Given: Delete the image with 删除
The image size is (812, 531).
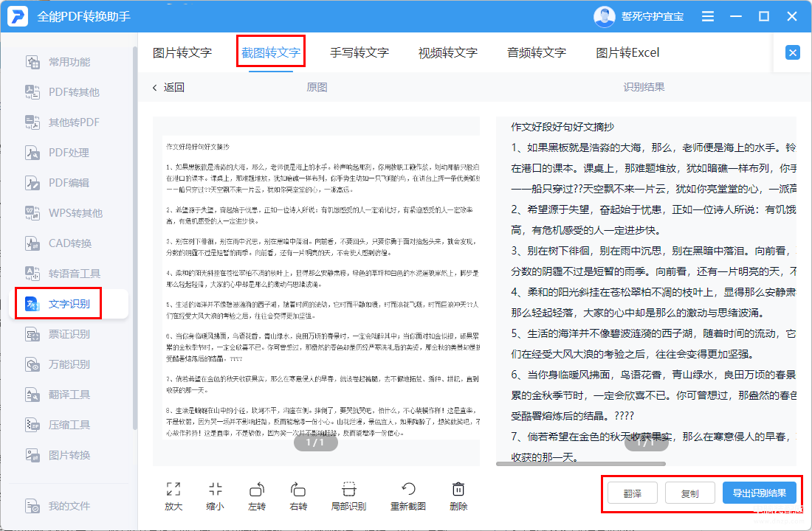Looking at the screenshot, I should (458, 496).
